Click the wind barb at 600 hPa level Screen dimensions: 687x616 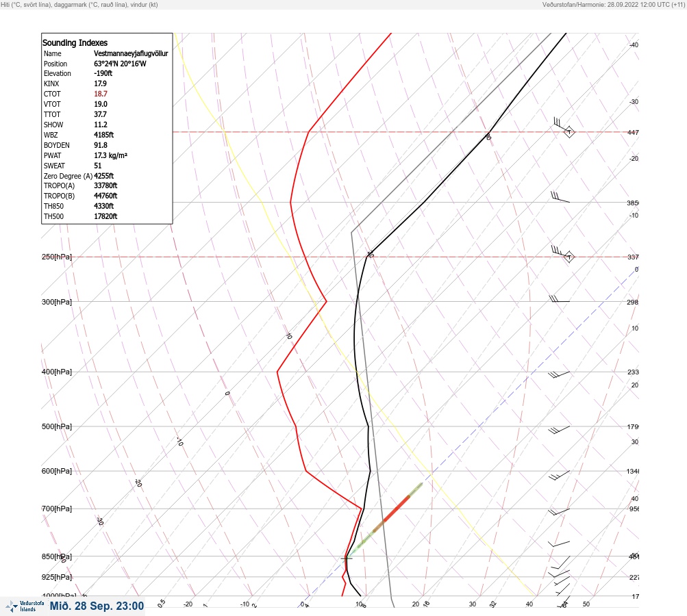pos(559,476)
